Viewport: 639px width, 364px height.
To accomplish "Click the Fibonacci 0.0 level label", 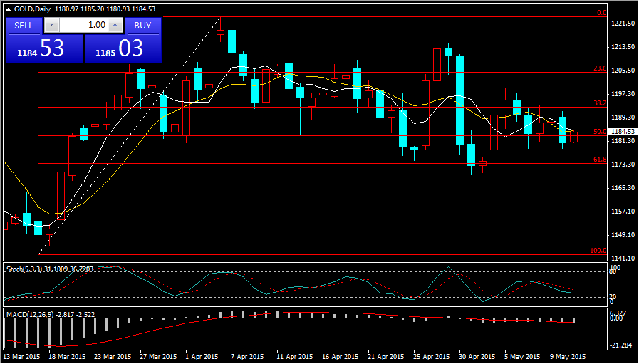I will (601, 13).
